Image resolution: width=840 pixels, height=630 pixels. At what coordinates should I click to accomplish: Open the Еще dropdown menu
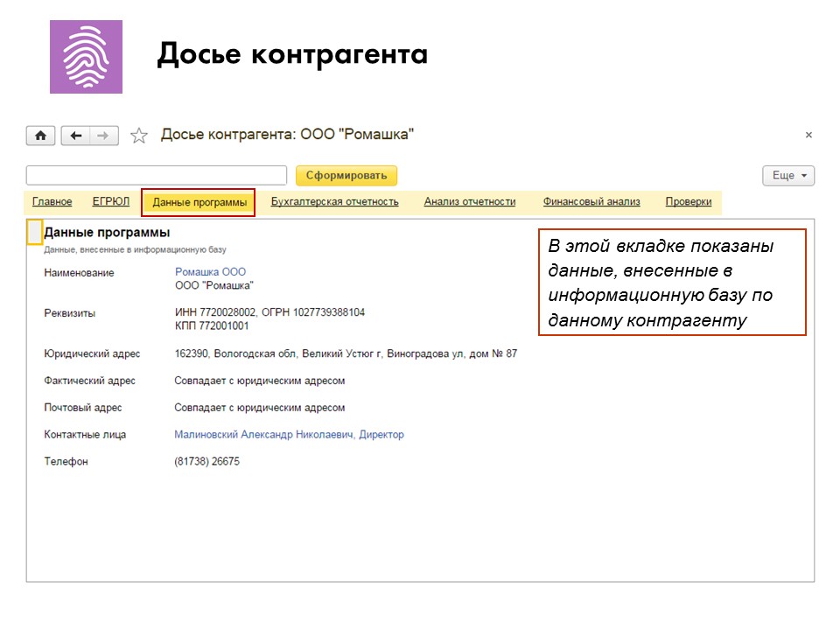point(788,176)
